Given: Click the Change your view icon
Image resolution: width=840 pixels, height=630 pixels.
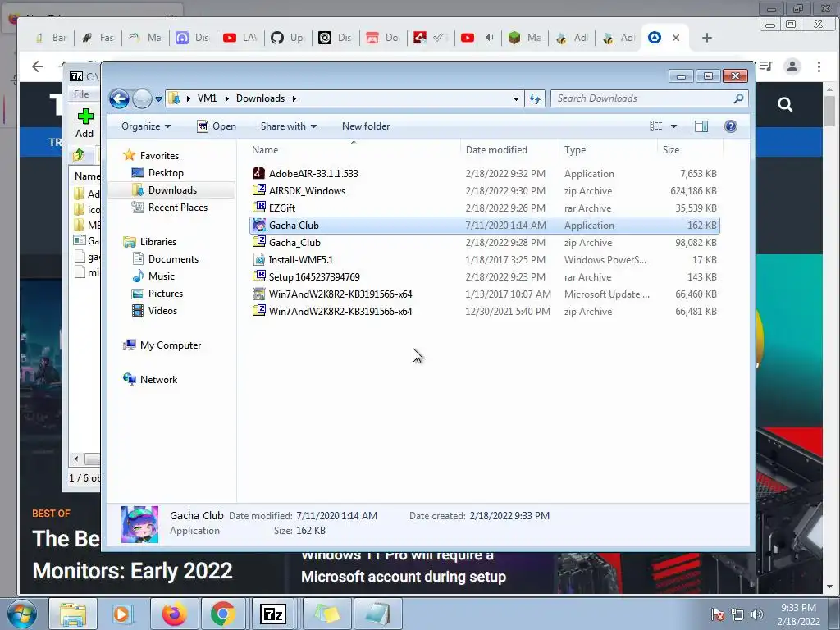Looking at the screenshot, I should (x=655, y=126).
